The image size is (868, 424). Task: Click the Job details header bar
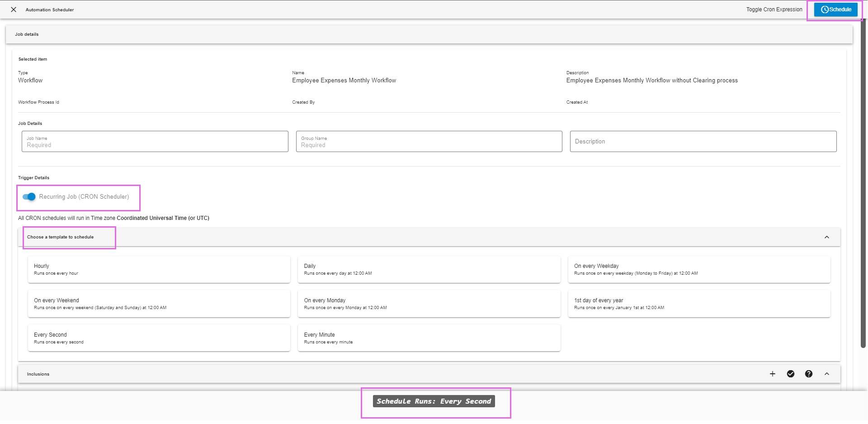tap(429, 34)
